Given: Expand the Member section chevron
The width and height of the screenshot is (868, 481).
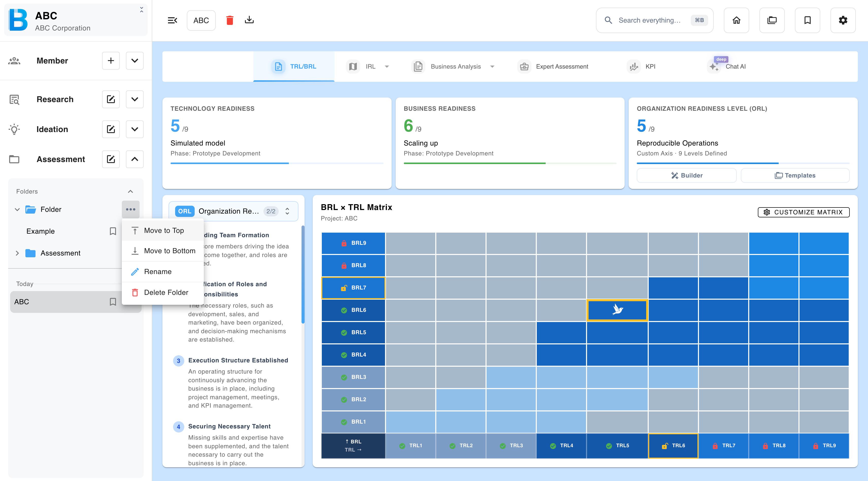Looking at the screenshot, I should [135, 61].
